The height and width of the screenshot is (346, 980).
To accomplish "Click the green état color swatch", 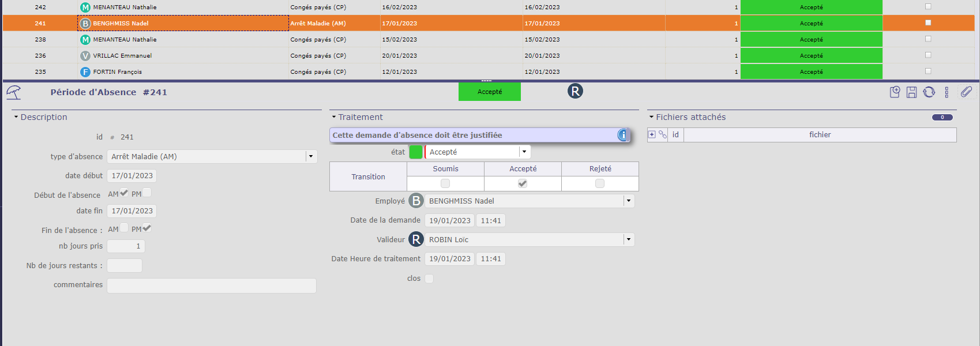I will tap(416, 152).
